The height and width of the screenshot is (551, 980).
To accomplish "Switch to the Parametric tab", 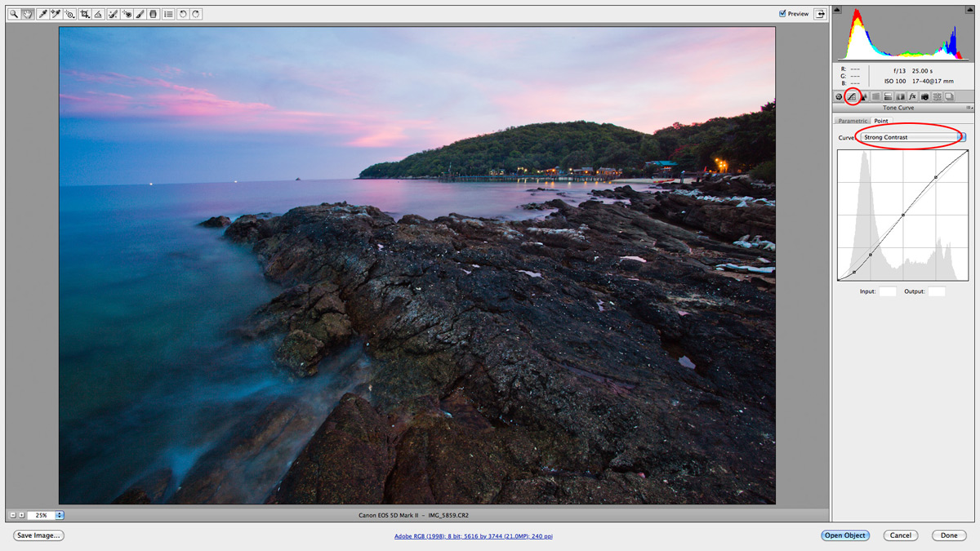I will pyautogui.click(x=853, y=121).
